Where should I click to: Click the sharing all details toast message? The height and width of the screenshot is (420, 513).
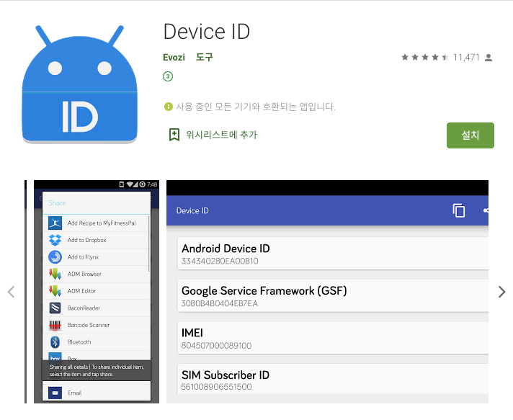[97, 370]
